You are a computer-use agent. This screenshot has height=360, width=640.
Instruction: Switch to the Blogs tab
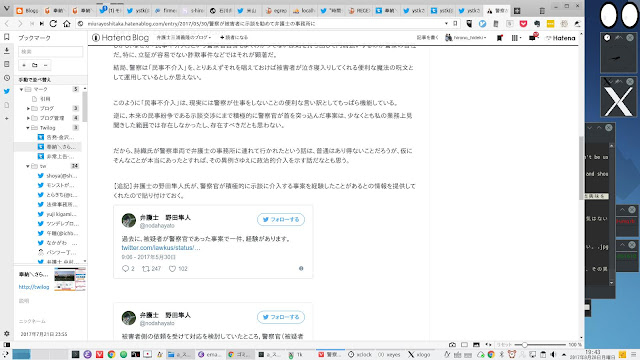pos(28,11)
